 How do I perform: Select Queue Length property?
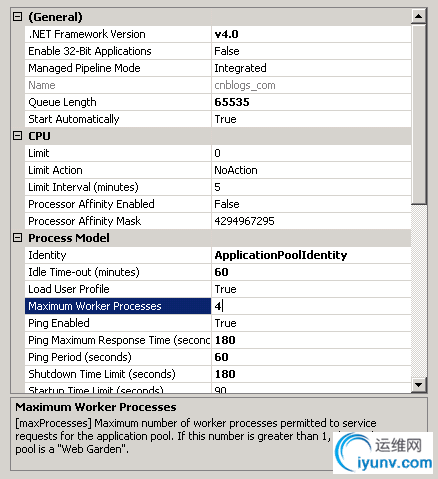pos(118,102)
